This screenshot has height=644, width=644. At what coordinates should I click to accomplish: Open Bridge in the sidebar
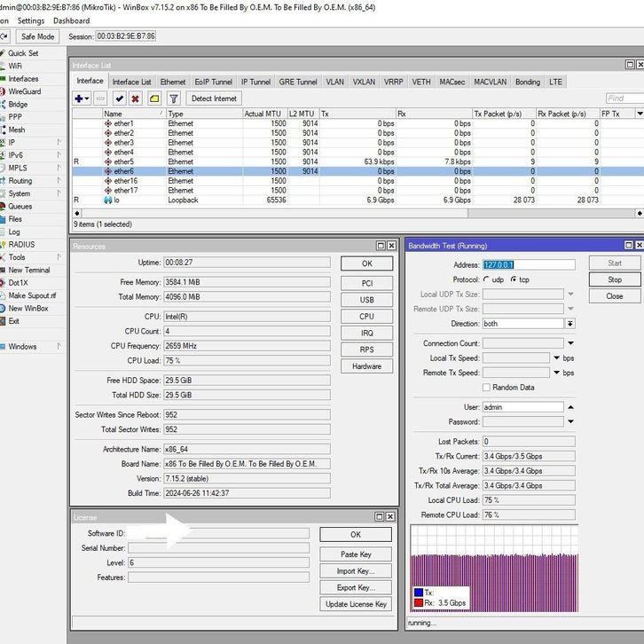tap(18, 104)
